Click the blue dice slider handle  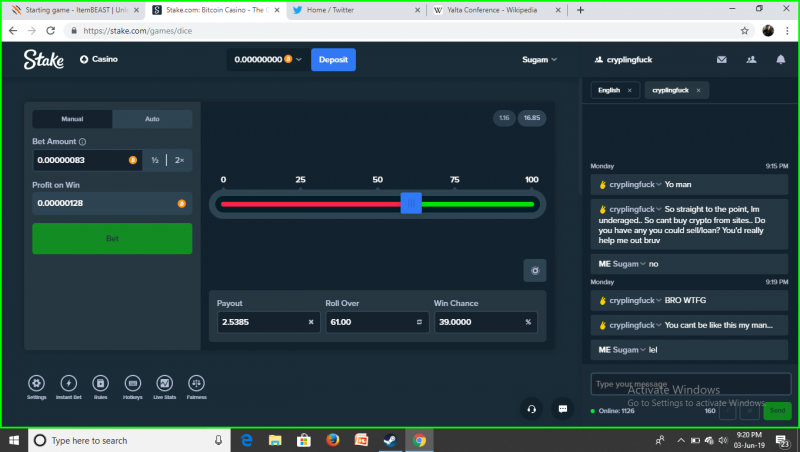click(411, 204)
